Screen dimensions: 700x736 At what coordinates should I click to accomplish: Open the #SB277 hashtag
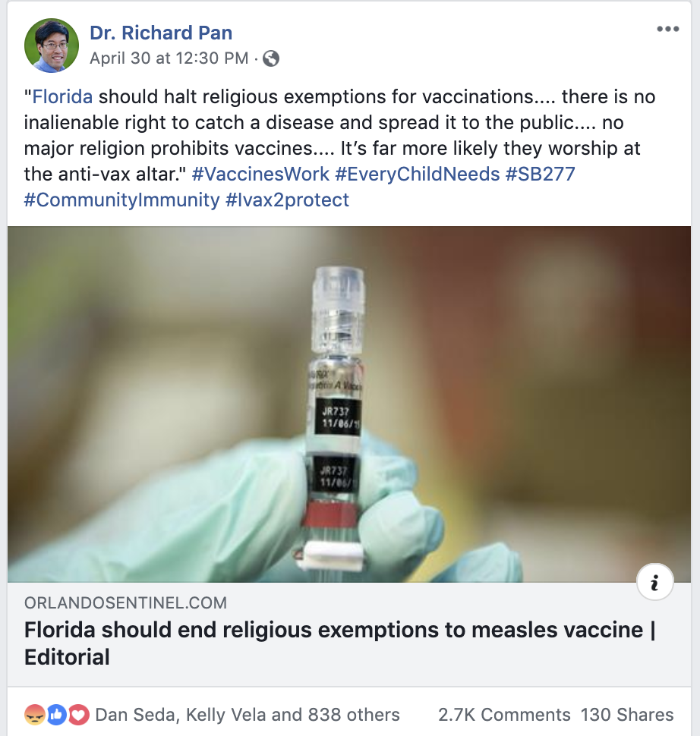pyautogui.click(x=541, y=175)
